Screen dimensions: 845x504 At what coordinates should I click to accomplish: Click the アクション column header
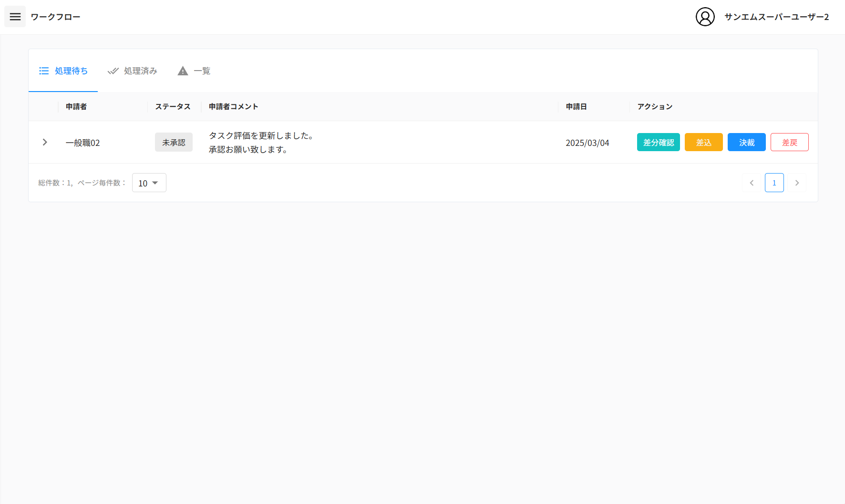coord(655,106)
